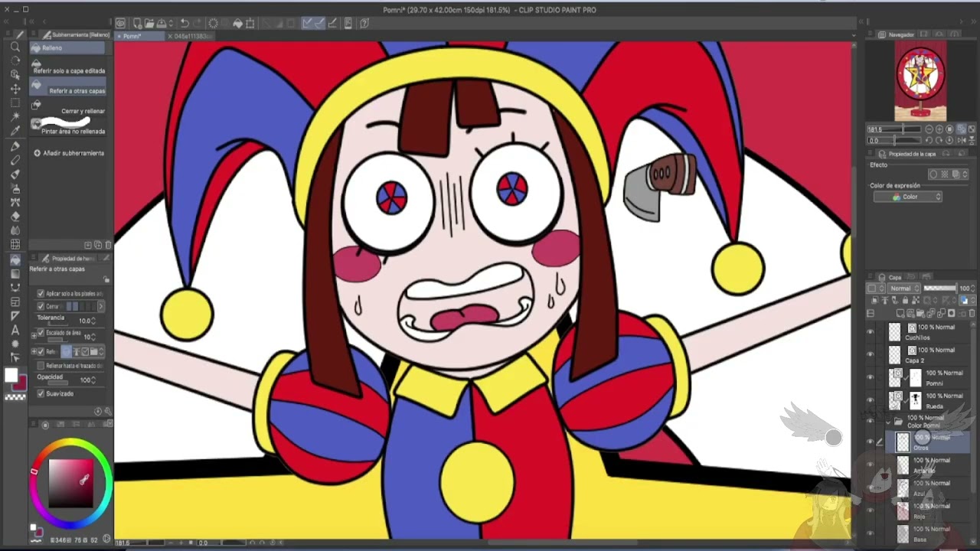980x551 pixels.
Task: Adjust the layer opacity 100 stepper
Action: (x=972, y=289)
